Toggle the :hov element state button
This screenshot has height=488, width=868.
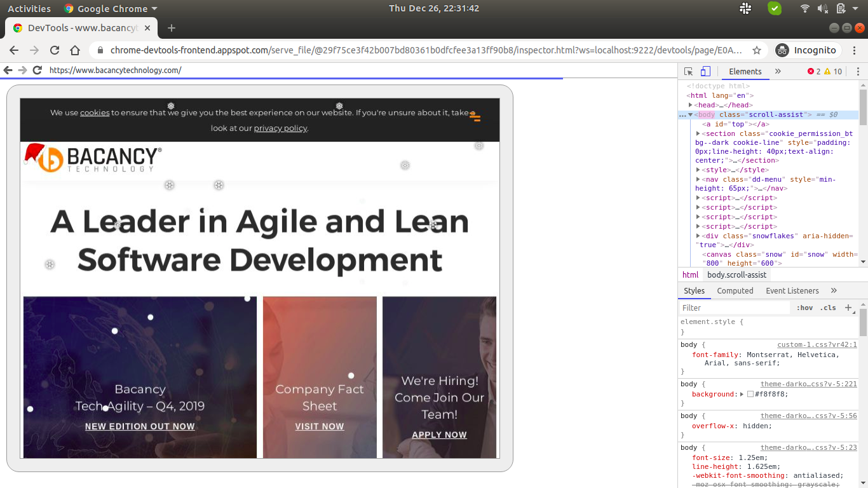[x=804, y=308]
